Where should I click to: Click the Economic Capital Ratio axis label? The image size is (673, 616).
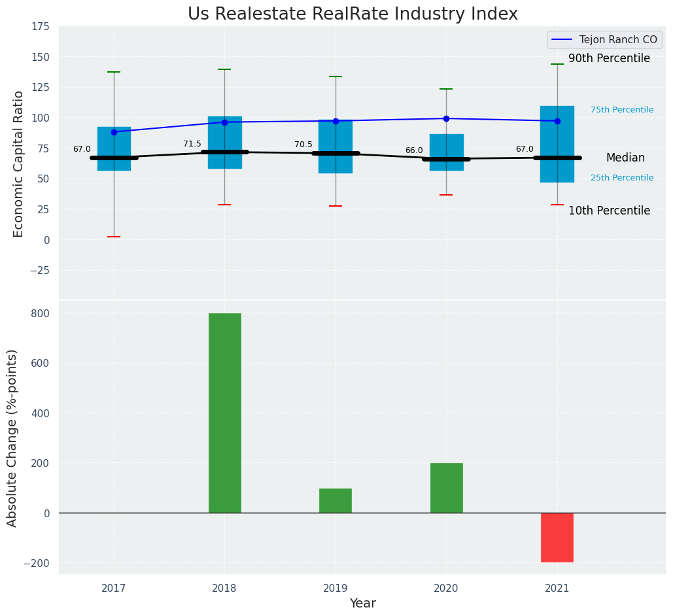tap(18, 163)
